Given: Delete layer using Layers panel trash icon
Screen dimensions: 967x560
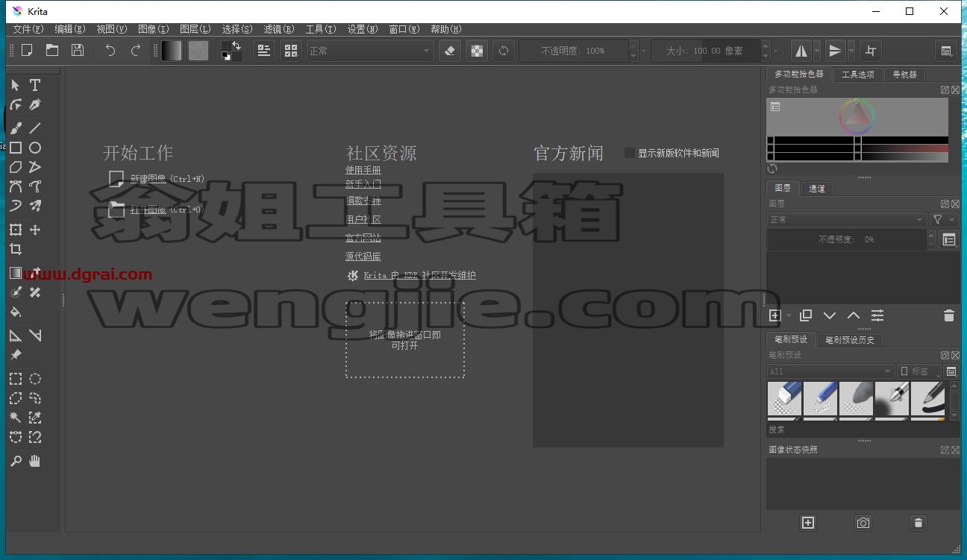Looking at the screenshot, I should pos(948,315).
